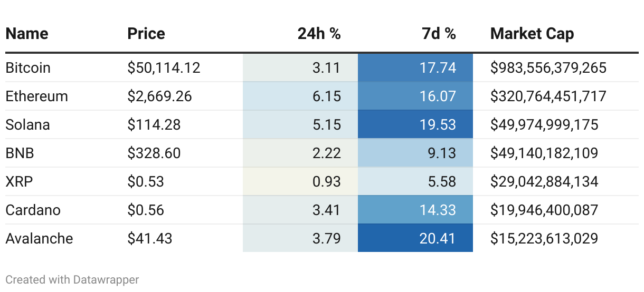This screenshot has height=292, width=644.
Task: Click Ethereum market cap $320,764,451,717
Action: tap(548, 96)
